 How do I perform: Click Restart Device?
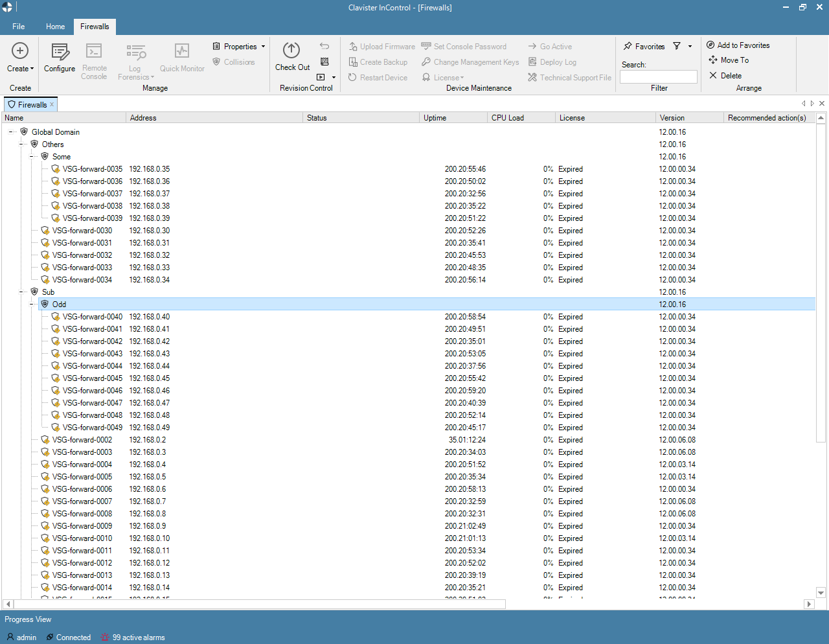point(378,78)
